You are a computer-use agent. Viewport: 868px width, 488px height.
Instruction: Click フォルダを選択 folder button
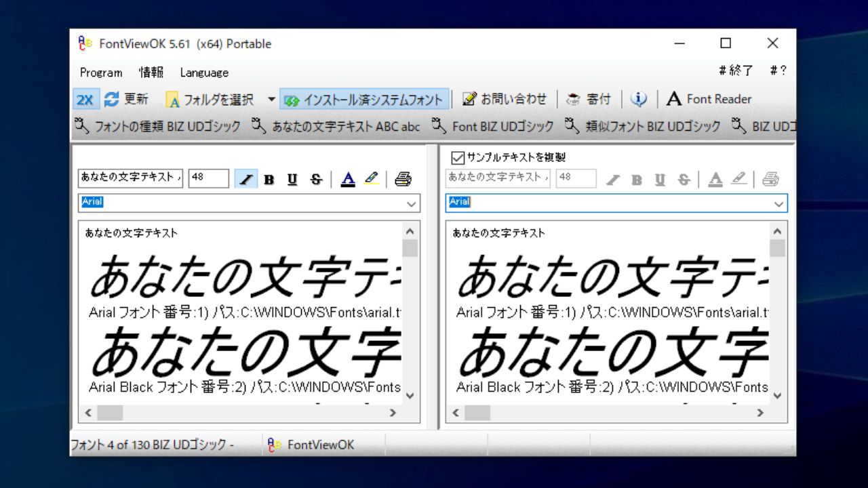coord(210,100)
